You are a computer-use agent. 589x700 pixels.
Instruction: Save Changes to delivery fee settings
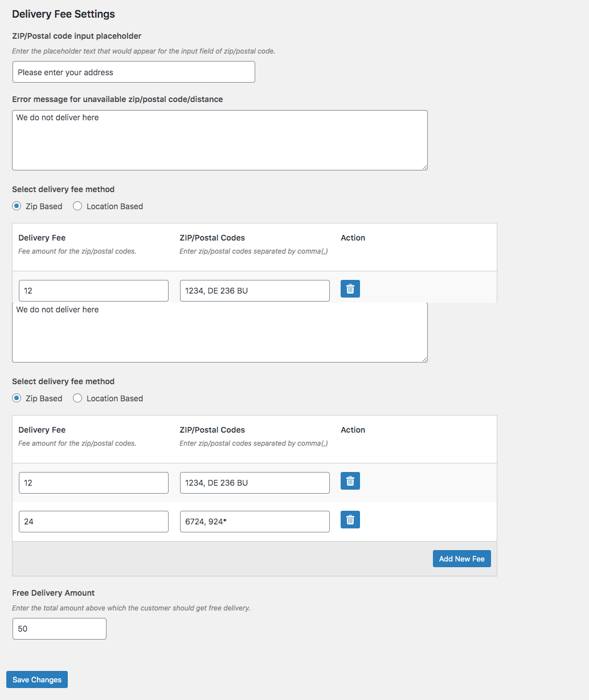coord(37,679)
